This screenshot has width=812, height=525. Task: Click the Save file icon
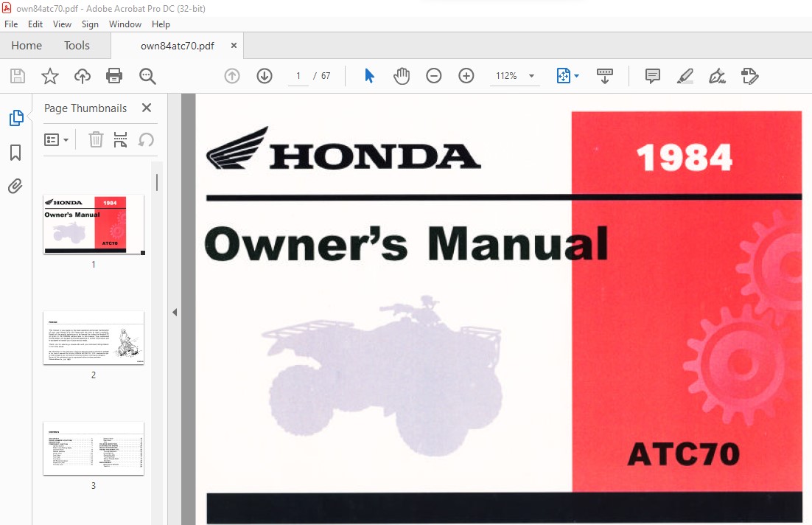pos(18,76)
